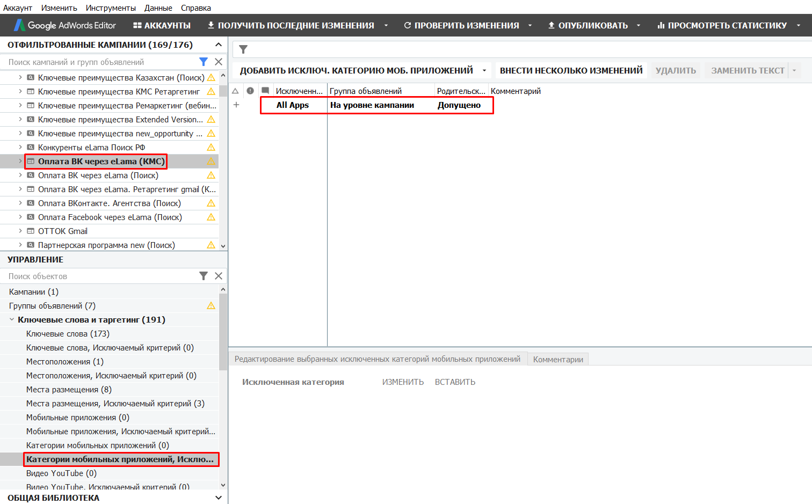812x504 pixels.
Task: Click the filter funnel icon in campaign search
Action: tap(204, 62)
